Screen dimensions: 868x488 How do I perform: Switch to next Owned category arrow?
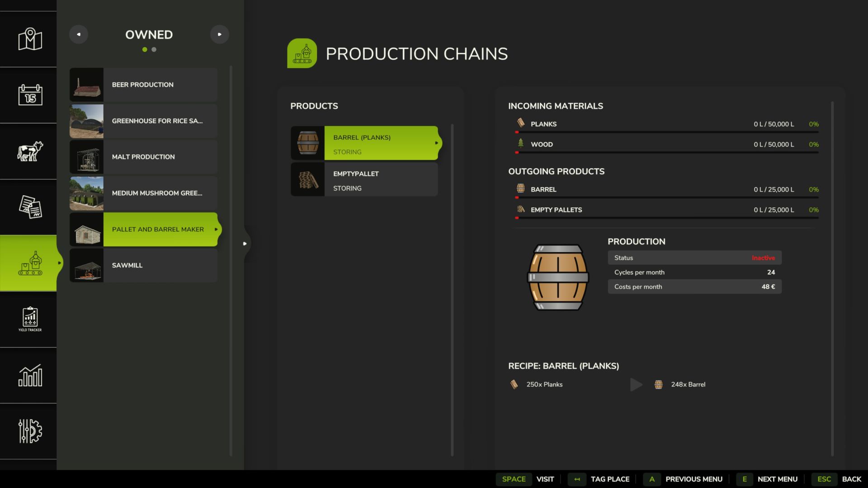pos(220,34)
